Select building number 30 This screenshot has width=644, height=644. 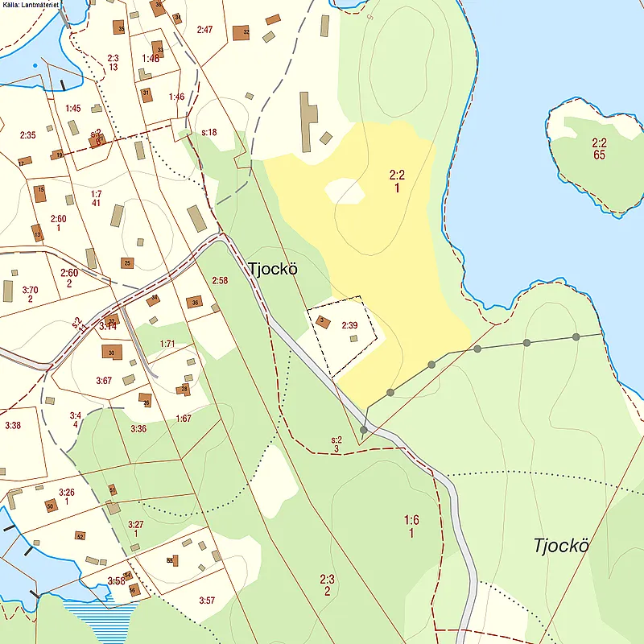(112, 353)
